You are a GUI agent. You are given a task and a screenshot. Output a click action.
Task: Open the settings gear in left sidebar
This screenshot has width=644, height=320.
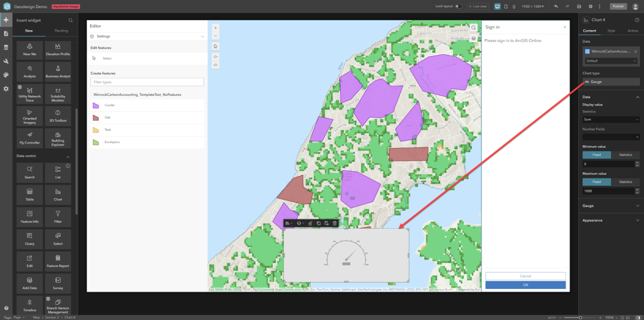[x=6, y=89]
